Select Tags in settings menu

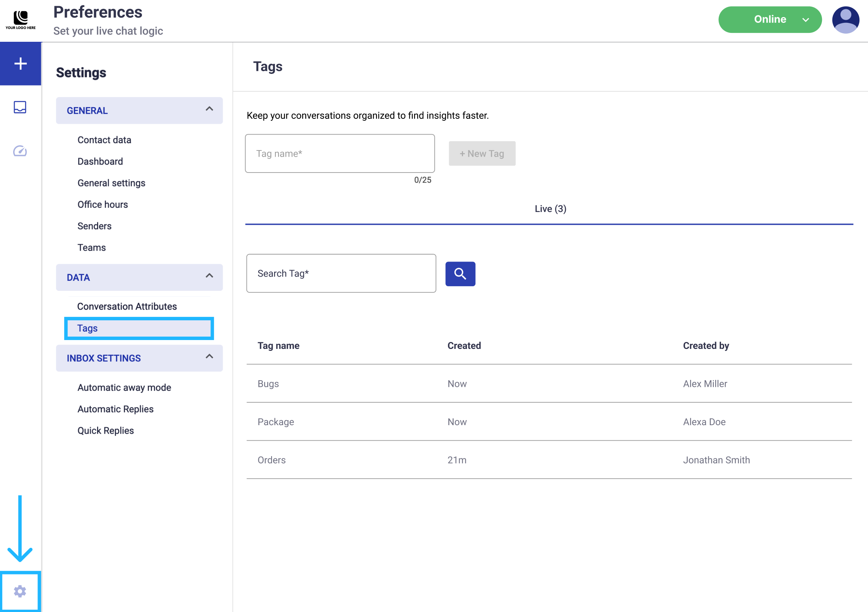[x=139, y=328]
